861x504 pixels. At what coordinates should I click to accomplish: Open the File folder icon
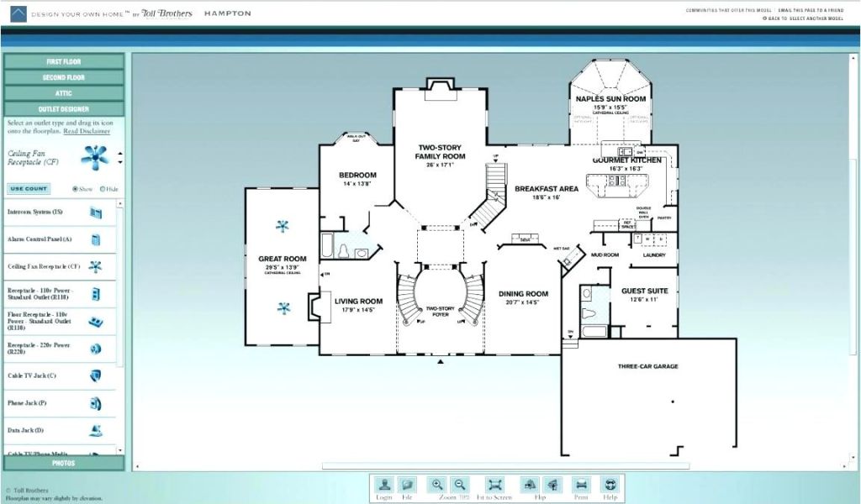tap(407, 485)
